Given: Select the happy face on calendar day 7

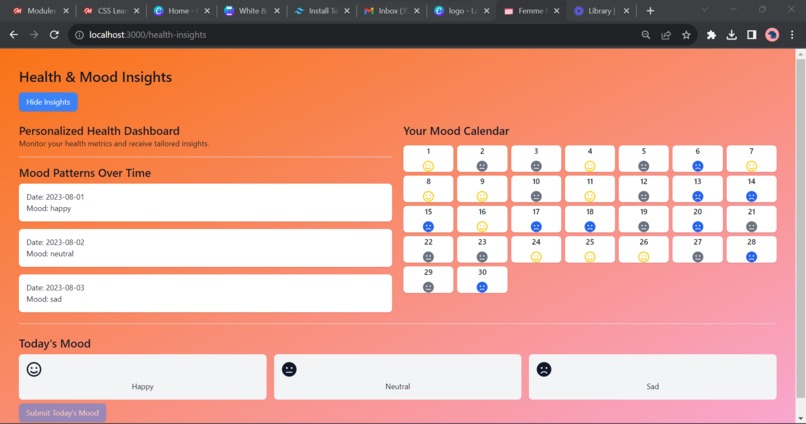Looking at the screenshot, I should point(752,166).
